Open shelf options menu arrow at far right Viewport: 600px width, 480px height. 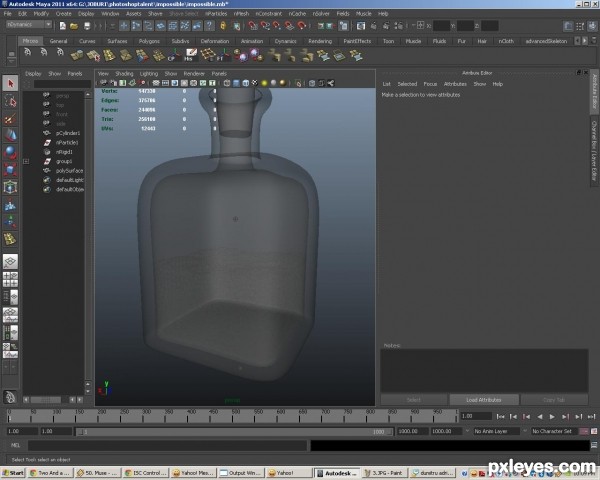click(594, 40)
